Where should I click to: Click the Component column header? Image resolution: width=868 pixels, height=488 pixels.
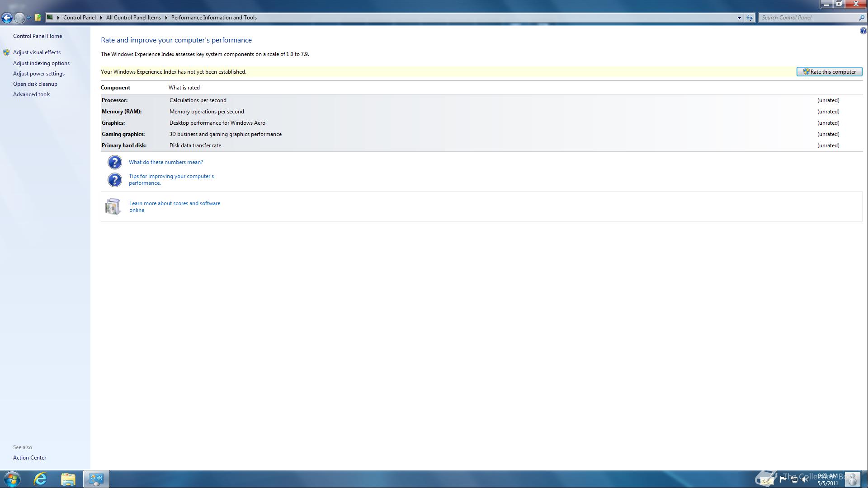115,88
